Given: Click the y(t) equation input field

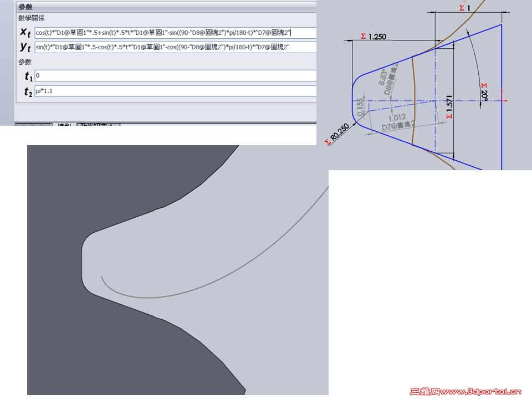Looking at the screenshot, I should (x=176, y=47).
